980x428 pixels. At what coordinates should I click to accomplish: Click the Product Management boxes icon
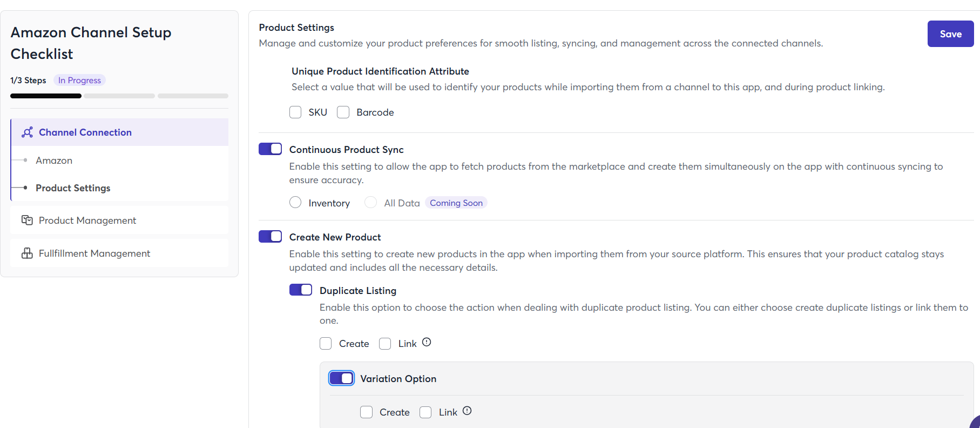[27, 220]
